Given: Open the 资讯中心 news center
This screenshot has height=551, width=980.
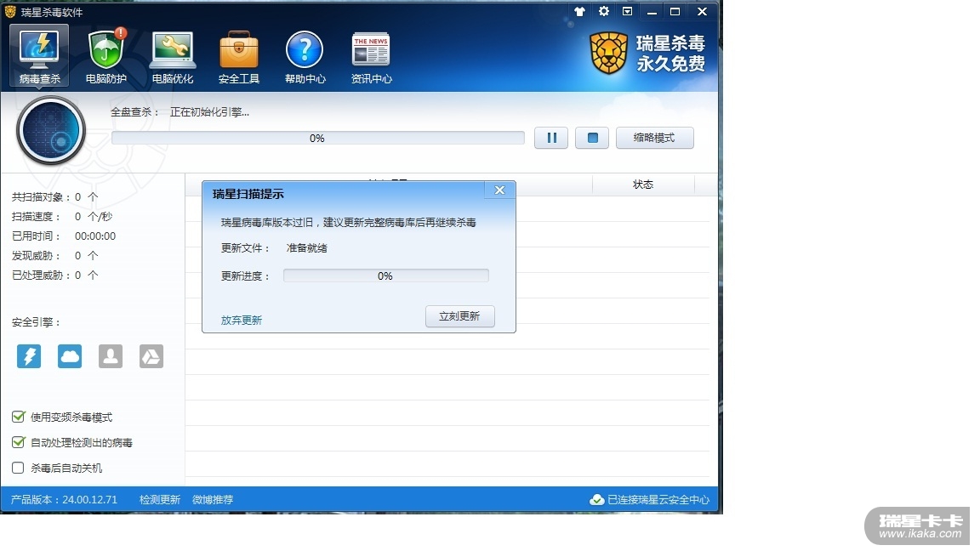Looking at the screenshot, I should 371,56.
